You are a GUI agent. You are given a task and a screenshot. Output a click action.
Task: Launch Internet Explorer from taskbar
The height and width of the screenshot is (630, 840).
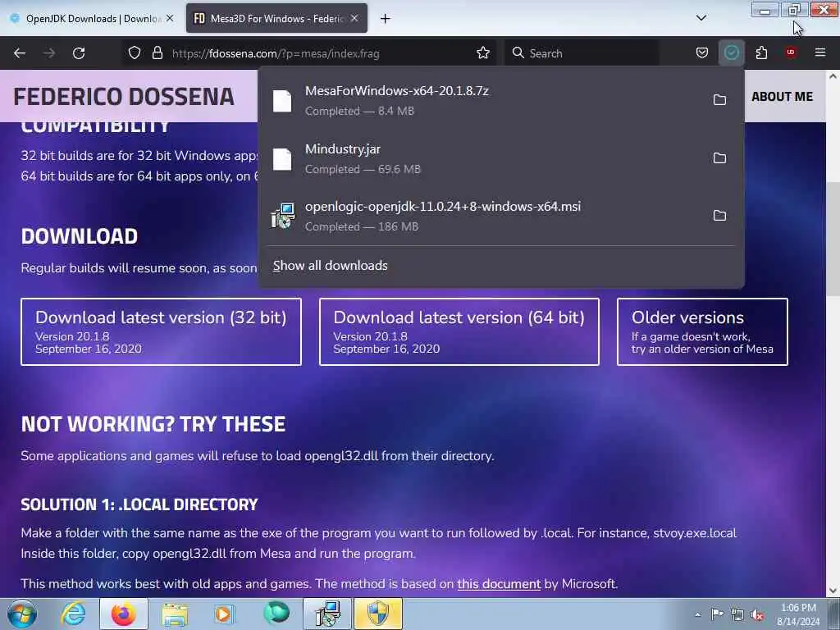tap(73, 614)
